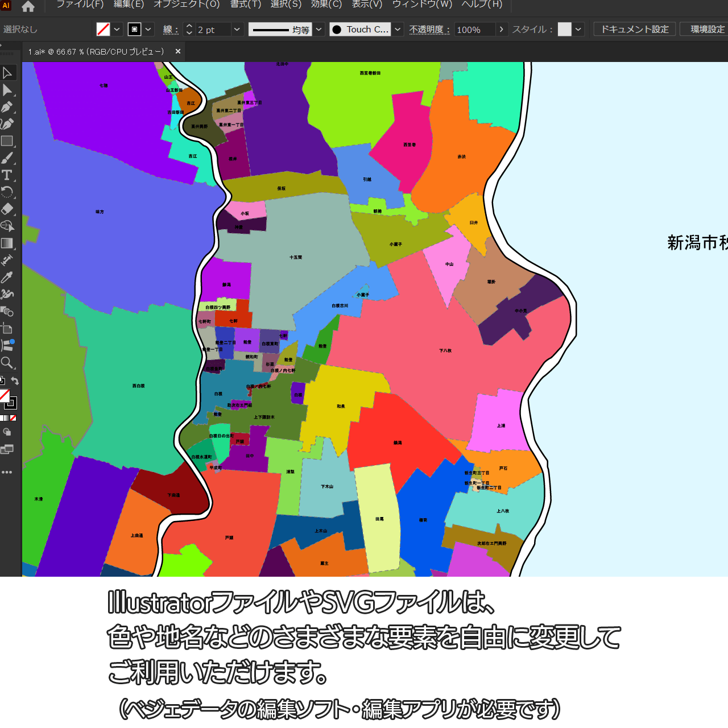Screen dimensions: 728x728
Task: Activate the Zoom magnifier tool
Action: click(7, 363)
